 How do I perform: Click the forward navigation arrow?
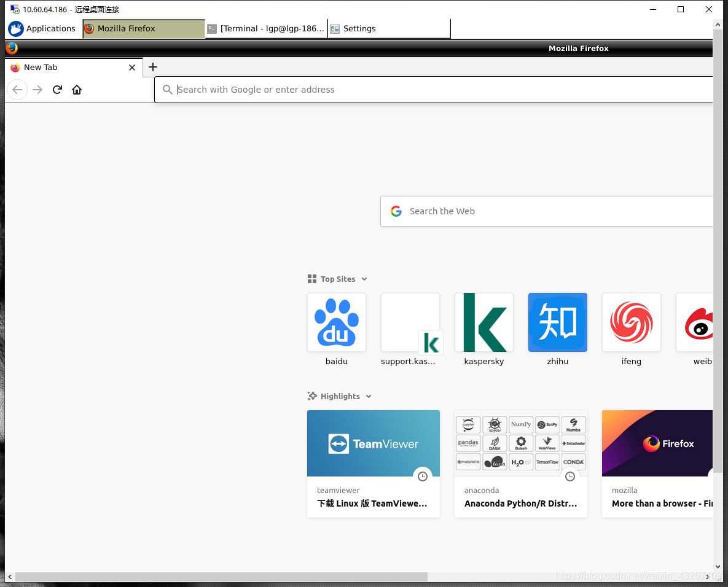click(x=37, y=90)
